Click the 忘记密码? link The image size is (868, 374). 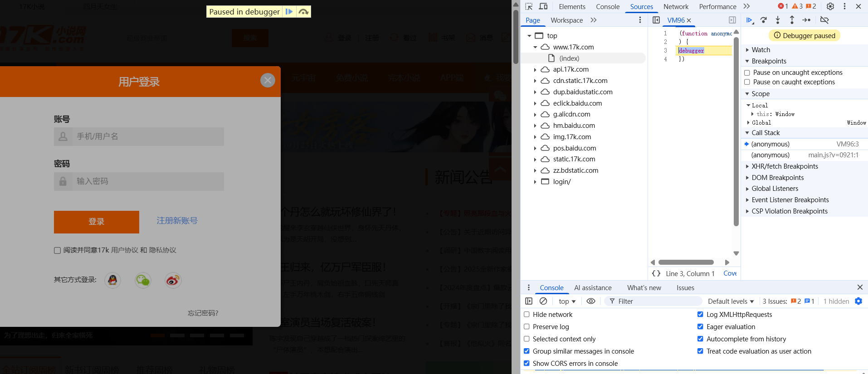pos(203,313)
